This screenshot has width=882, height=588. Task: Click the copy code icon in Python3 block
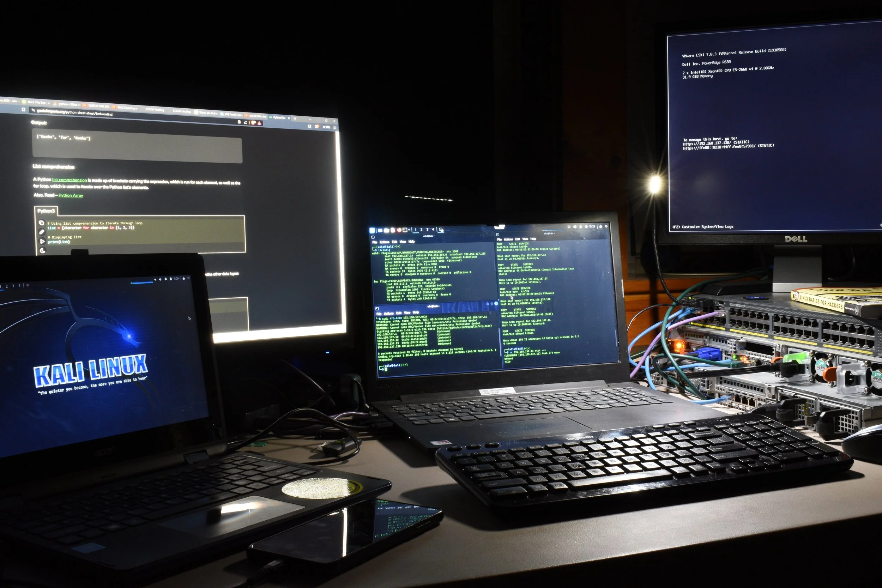(42, 223)
